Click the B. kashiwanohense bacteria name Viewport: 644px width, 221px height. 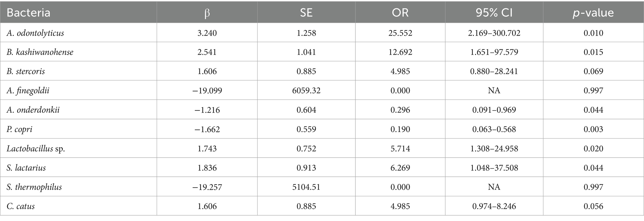40,52
